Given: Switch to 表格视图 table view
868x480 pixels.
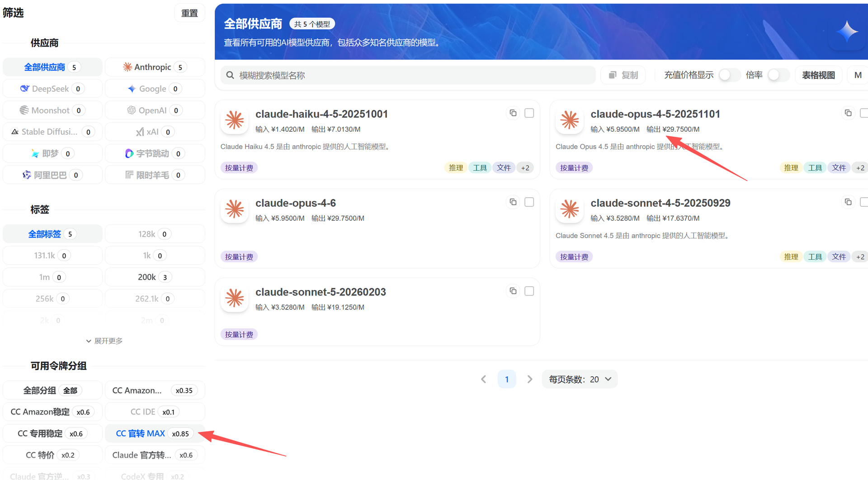Looking at the screenshot, I should (818, 75).
